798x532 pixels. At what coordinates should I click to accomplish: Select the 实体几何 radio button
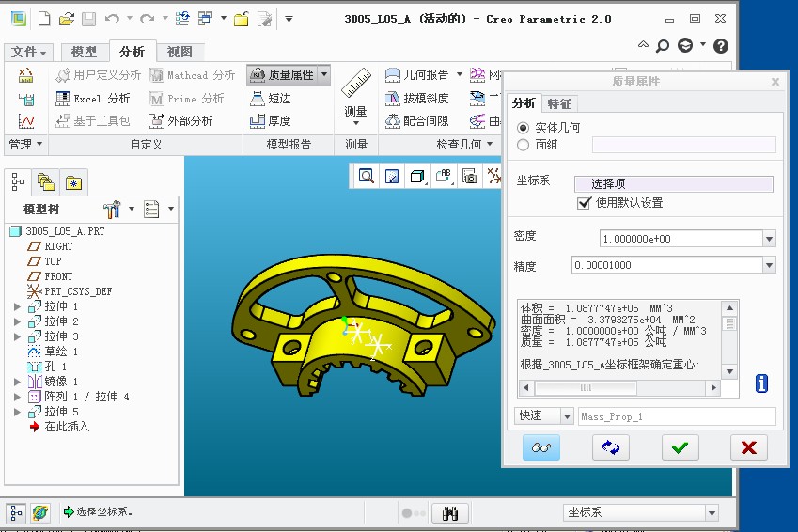[x=524, y=127]
